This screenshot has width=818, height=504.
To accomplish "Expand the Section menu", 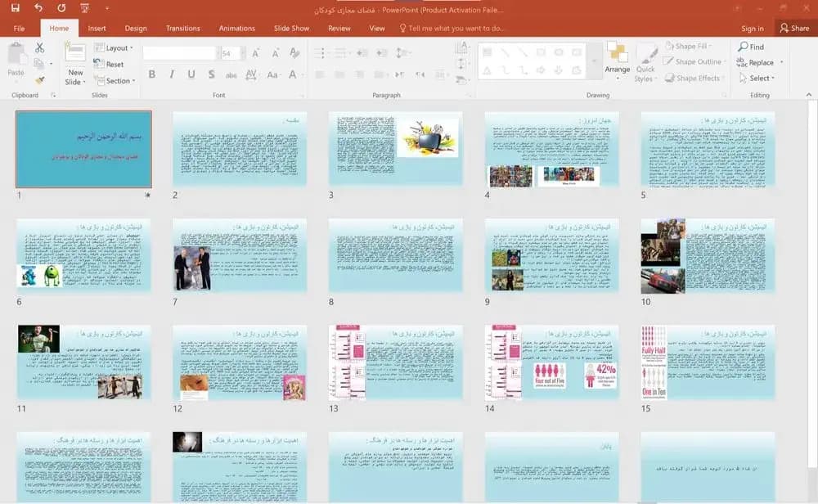I will [115, 81].
